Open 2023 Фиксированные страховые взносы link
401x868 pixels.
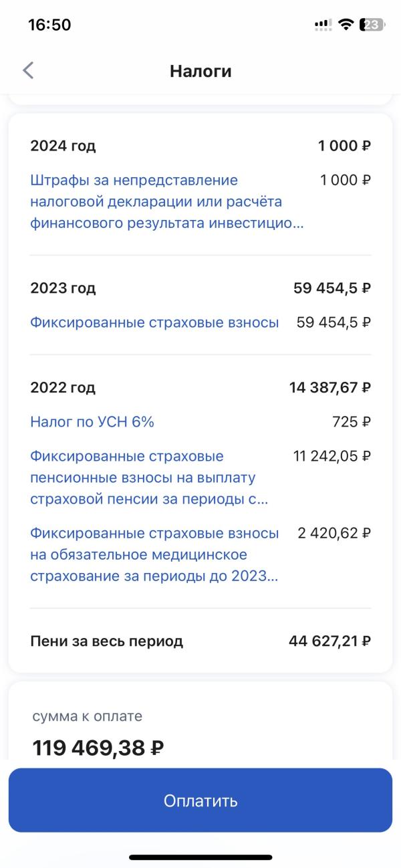coord(154,322)
